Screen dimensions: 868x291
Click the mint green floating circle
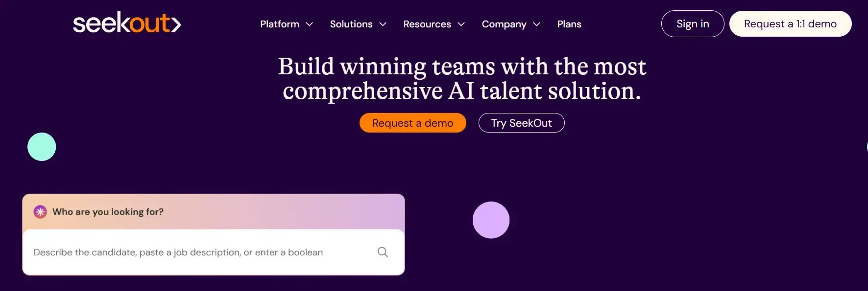click(x=42, y=147)
